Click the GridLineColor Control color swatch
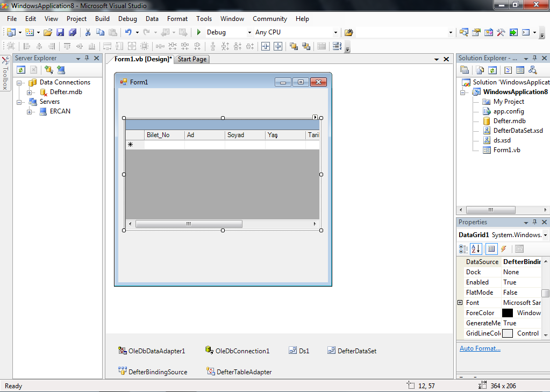 507,333
